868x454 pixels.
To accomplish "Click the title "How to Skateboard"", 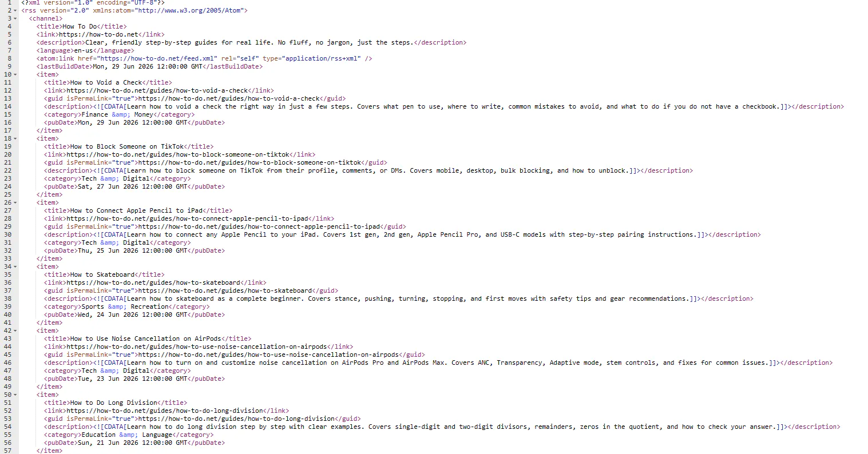I will click(x=102, y=274).
